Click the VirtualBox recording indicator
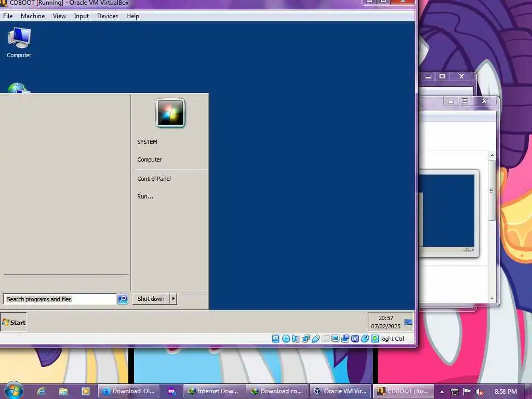The image size is (532, 399). 345,339
